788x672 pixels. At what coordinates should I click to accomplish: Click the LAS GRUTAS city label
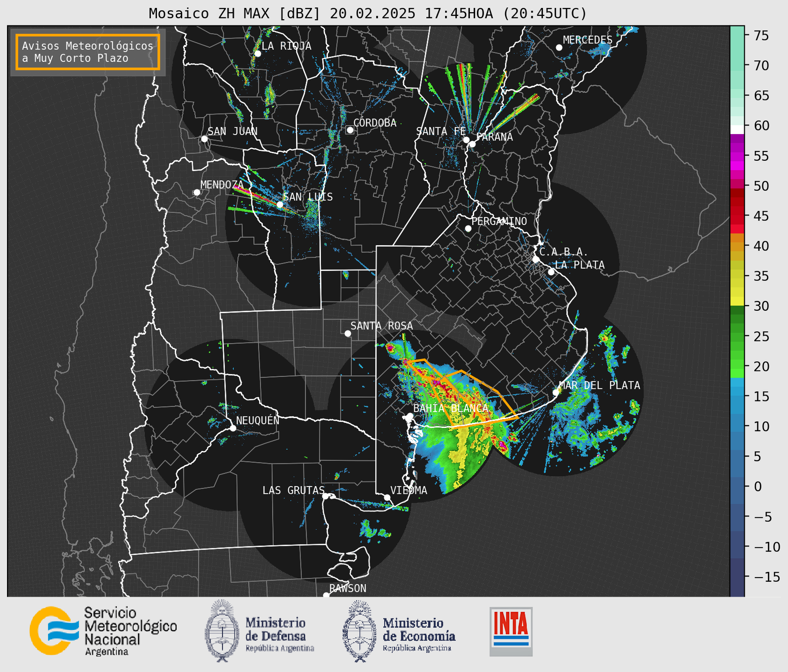tap(293, 490)
